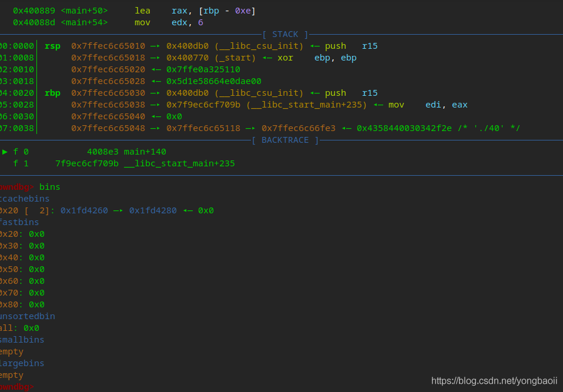The image size is (563, 392).
Task: Select stack address 0x7ffec6c65048
Action: [x=108, y=129]
